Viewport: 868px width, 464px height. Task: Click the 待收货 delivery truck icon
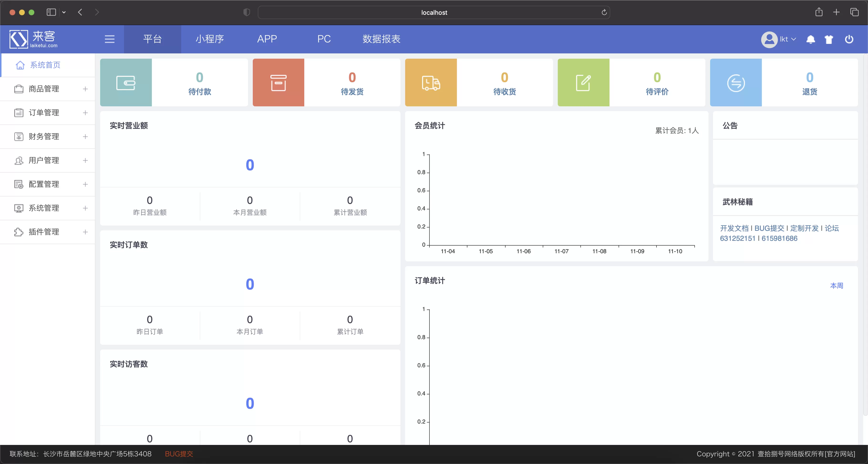coord(431,82)
